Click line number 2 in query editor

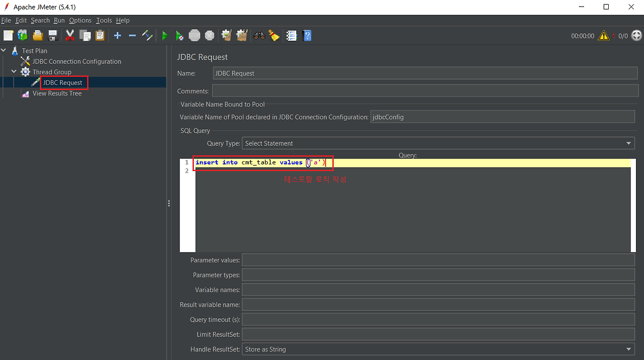187,171
